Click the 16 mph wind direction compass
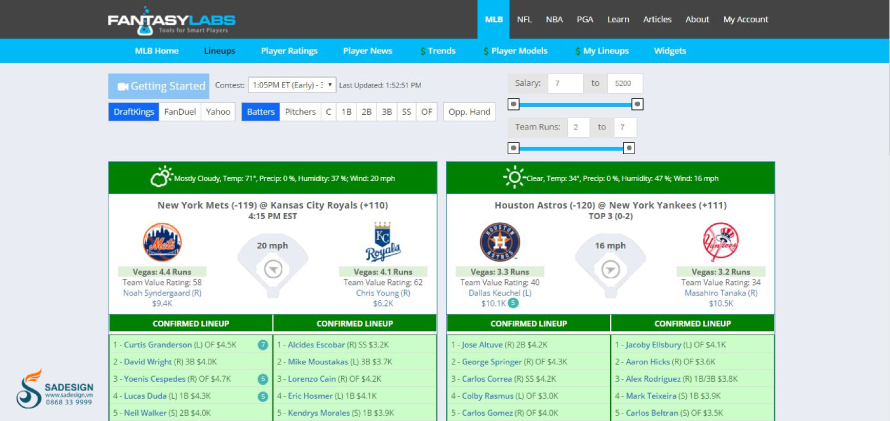Viewport: 890px width, 421px height. (610, 268)
